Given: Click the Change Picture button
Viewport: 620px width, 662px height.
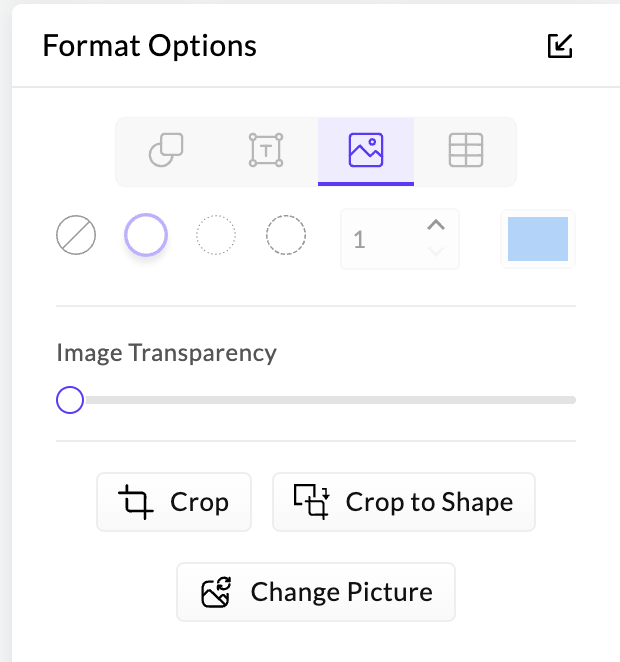Looking at the screenshot, I should tap(316, 592).
